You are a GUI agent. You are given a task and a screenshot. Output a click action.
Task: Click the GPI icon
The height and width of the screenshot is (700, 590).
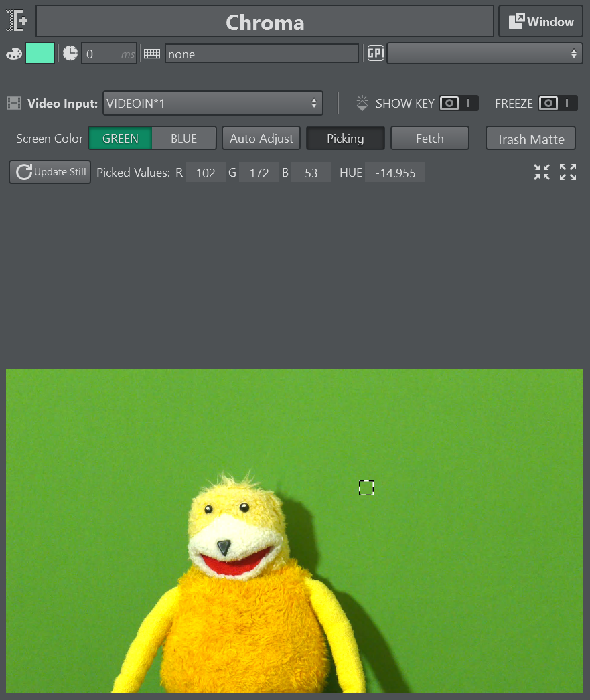pos(375,54)
